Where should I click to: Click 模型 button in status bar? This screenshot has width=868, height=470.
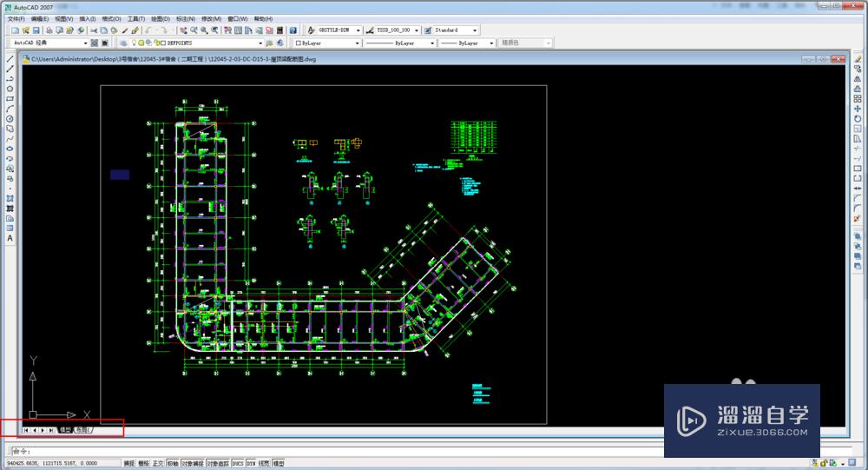coord(279,463)
